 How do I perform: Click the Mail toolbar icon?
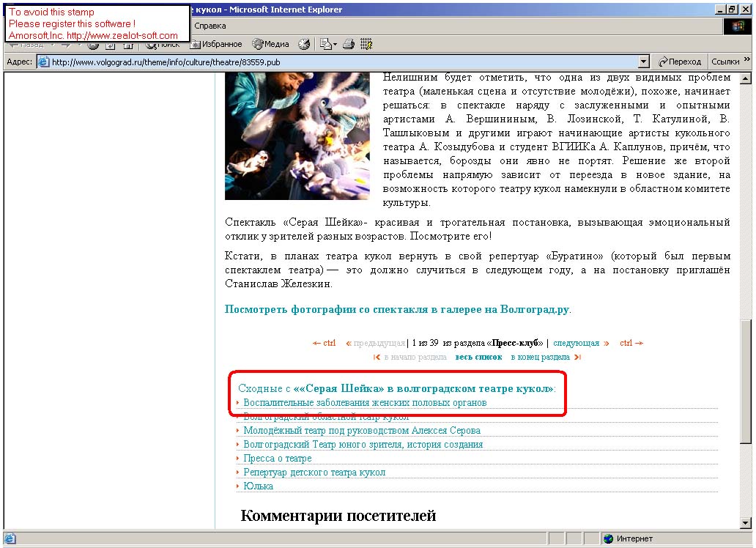(x=325, y=44)
